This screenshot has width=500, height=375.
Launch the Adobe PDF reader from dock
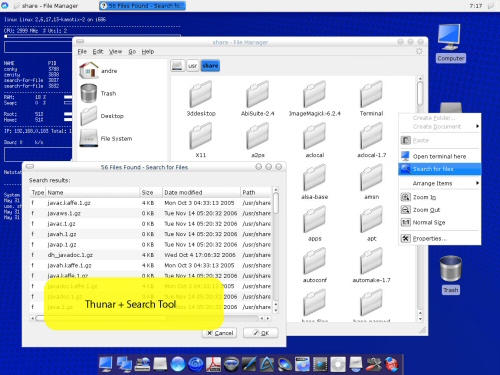pyautogui.click(x=213, y=364)
